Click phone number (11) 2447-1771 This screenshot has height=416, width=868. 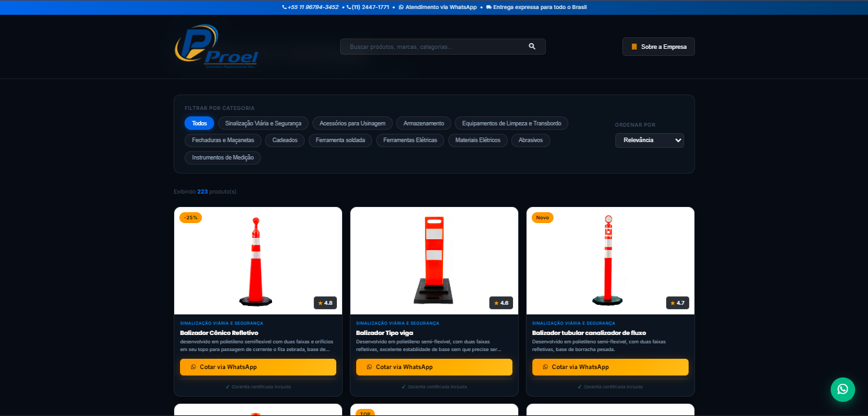coord(370,7)
